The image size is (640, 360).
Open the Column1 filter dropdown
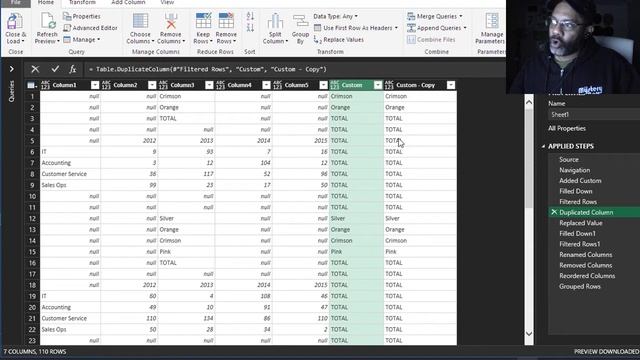click(95, 85)
